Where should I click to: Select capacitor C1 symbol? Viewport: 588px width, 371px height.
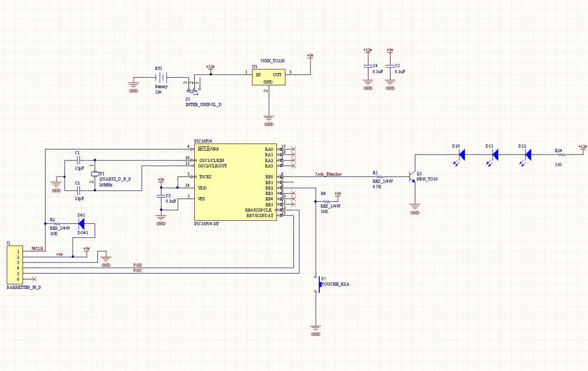tap(79, 160)
